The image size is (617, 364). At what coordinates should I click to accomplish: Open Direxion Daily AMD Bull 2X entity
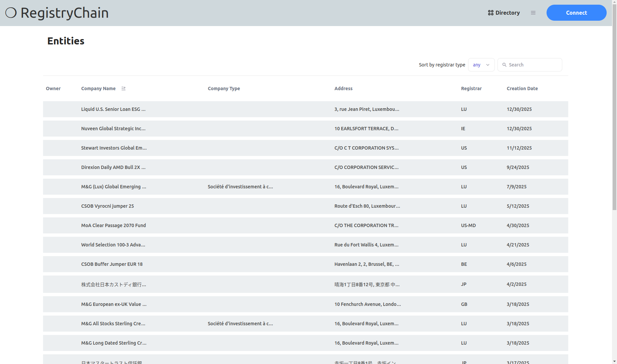[x=305, y=167]
